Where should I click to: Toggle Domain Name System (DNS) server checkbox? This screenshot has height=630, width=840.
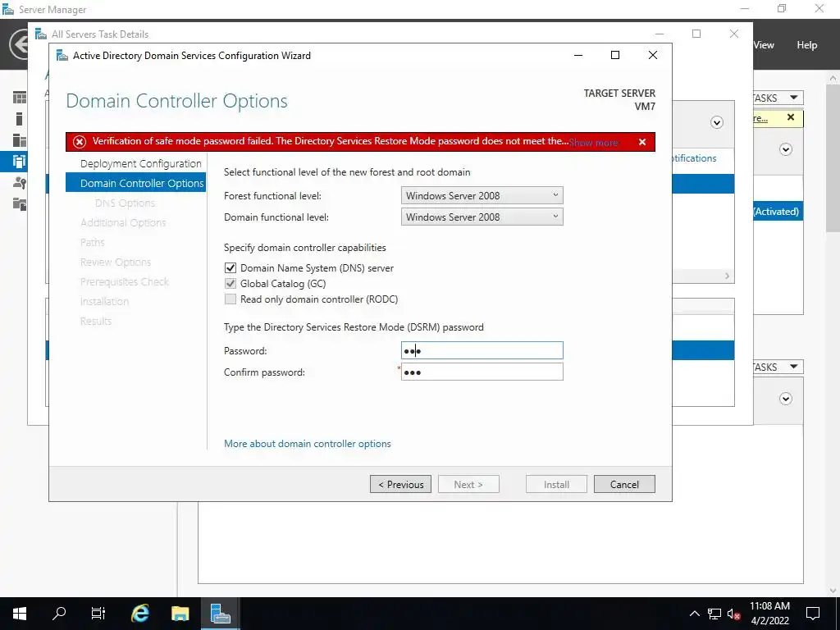point(231,268)
